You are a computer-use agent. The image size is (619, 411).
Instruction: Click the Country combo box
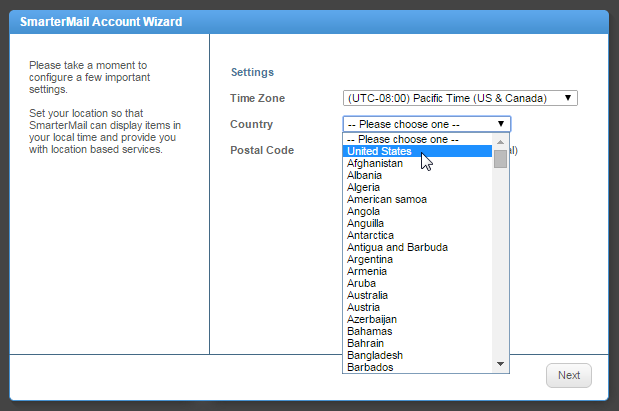[x=427, y=124]
